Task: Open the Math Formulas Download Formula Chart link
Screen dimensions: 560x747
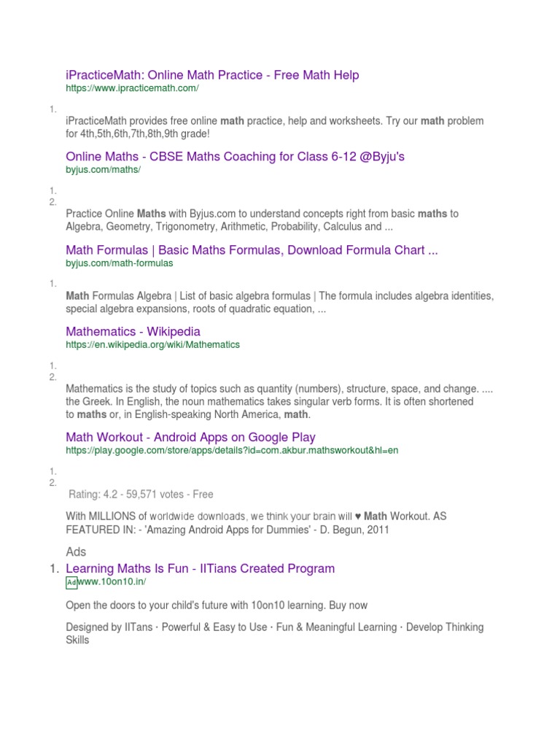Action: tap(252, 250)
